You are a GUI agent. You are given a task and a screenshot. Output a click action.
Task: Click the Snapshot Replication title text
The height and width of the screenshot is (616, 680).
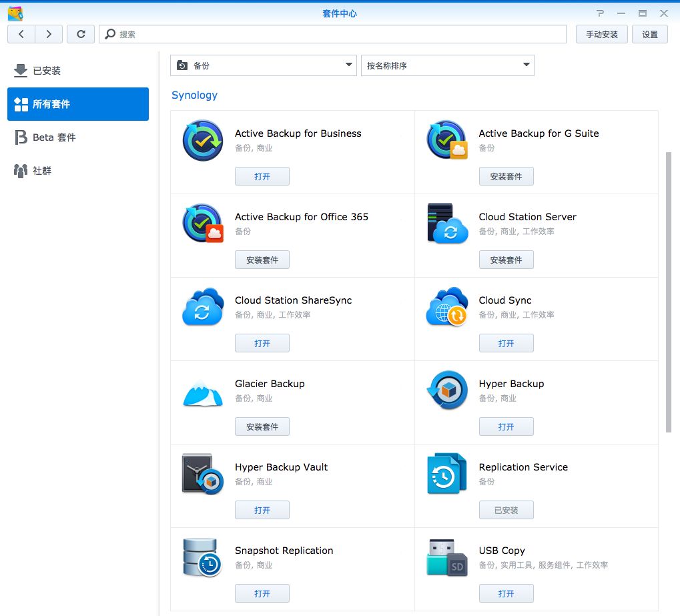(x=284, y=551)
